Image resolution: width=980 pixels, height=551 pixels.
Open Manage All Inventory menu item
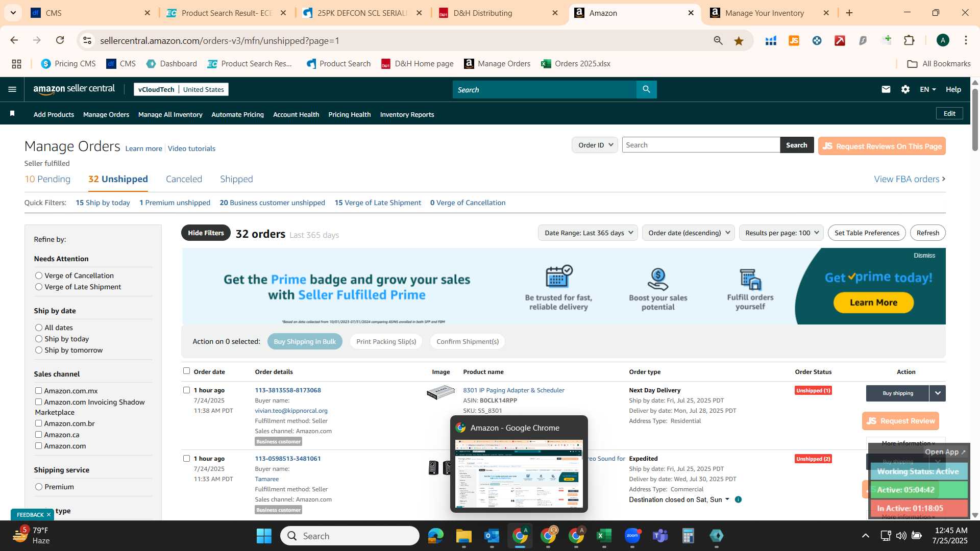pos(170,114)
